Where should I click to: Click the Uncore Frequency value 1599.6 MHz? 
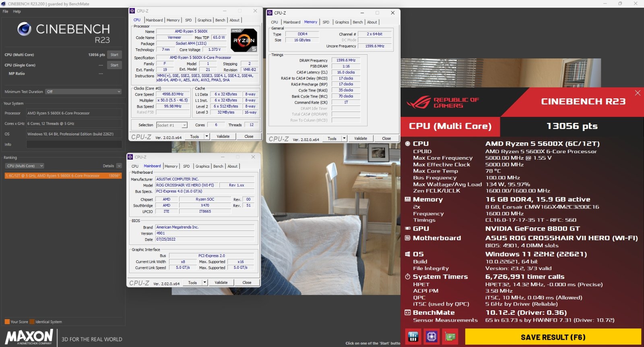pos(375,46)
